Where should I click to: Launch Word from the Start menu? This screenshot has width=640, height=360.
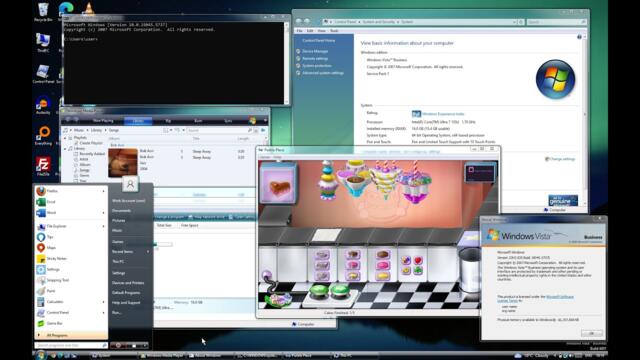coord(70,213)
